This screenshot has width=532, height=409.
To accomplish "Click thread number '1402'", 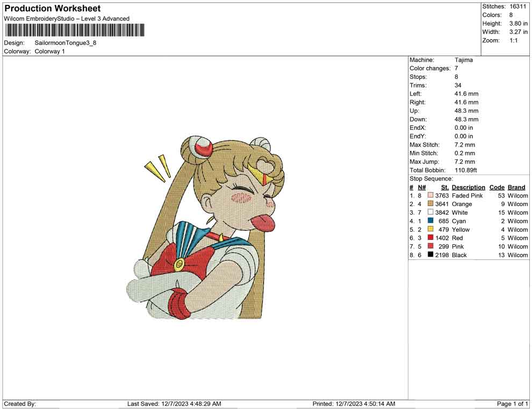I will 442,238.
